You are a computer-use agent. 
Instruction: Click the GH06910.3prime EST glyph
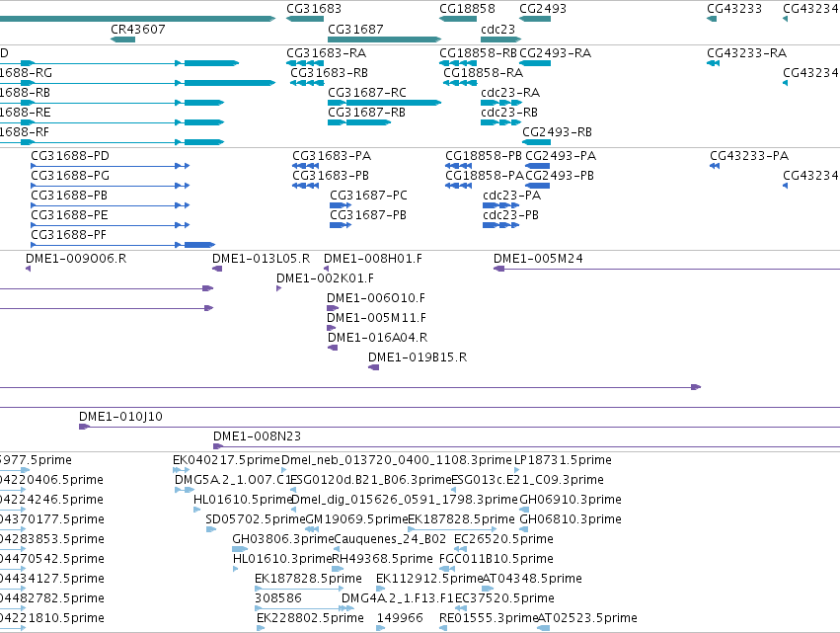coord(524,510)
